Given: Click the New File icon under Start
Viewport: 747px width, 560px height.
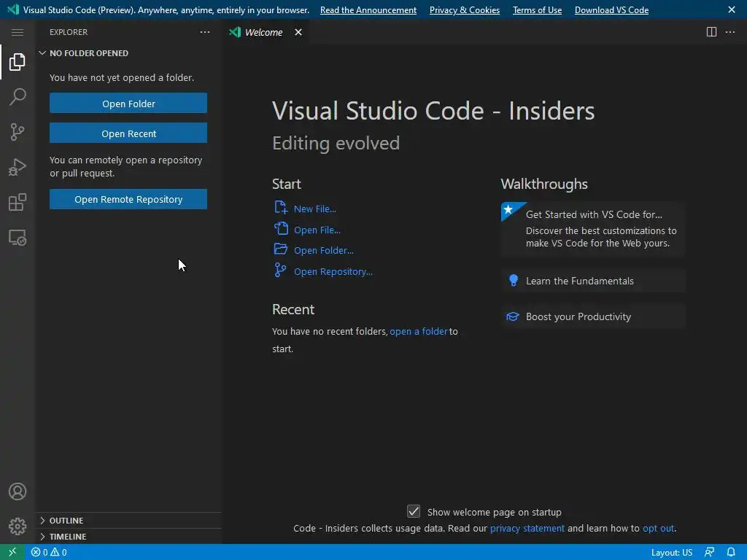Looking at the screenshot, I should click(x=281, y=208).
